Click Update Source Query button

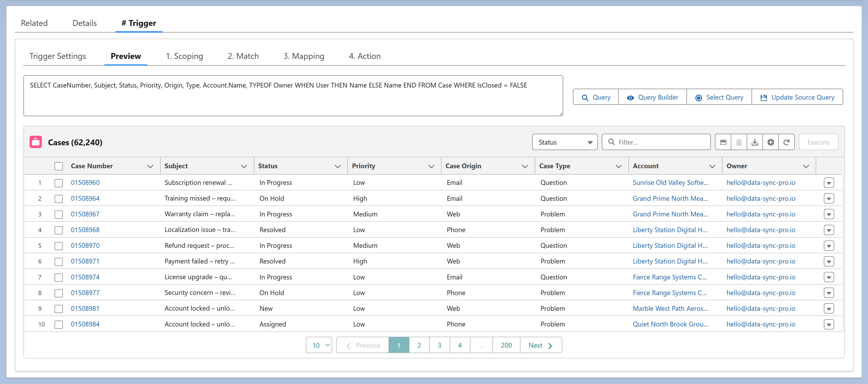pos(797,97)
